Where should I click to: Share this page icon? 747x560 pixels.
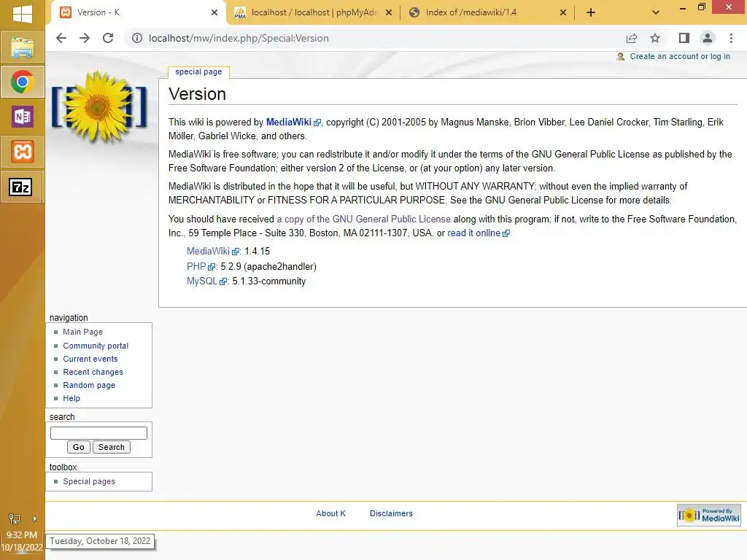point(632,38)
